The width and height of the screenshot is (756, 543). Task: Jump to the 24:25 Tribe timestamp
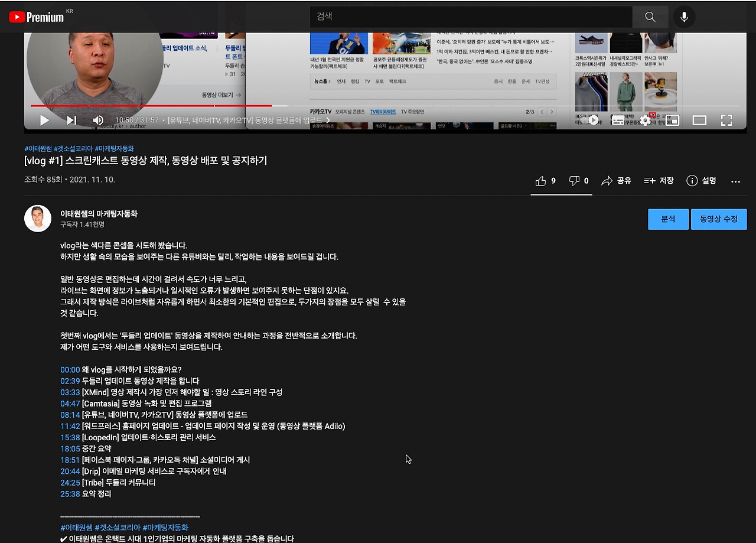pos(70,483)
